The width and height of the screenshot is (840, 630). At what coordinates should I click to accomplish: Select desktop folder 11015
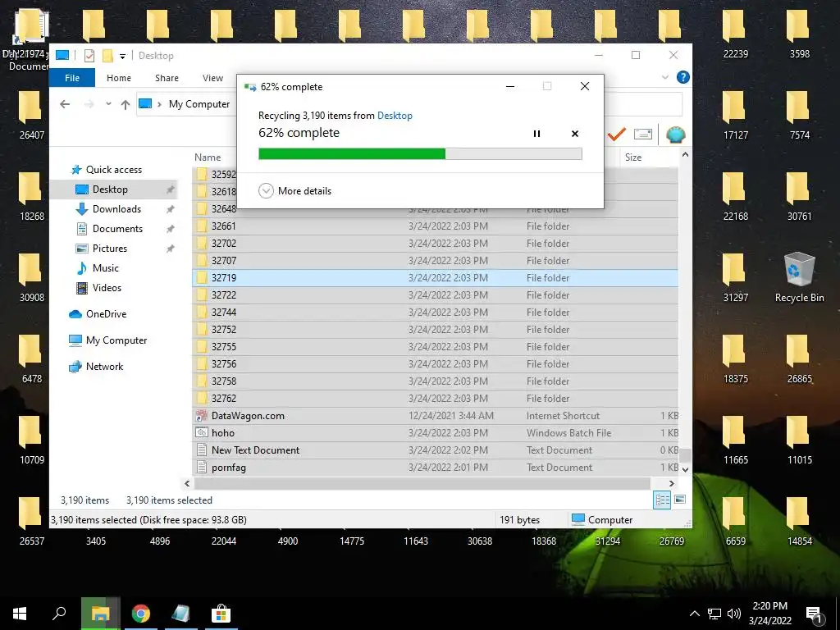(799, 440)
